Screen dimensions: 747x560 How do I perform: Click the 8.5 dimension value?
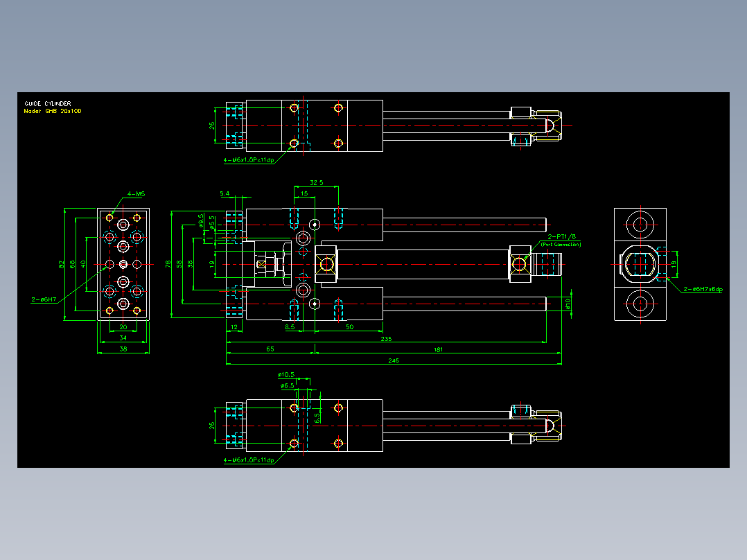tap(290, 327)
